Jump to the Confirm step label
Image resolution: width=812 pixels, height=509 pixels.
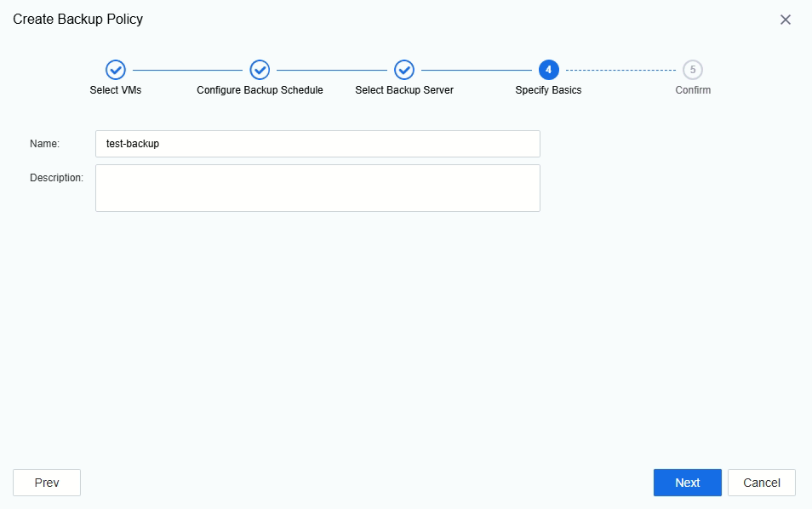[x=693, y=90]
